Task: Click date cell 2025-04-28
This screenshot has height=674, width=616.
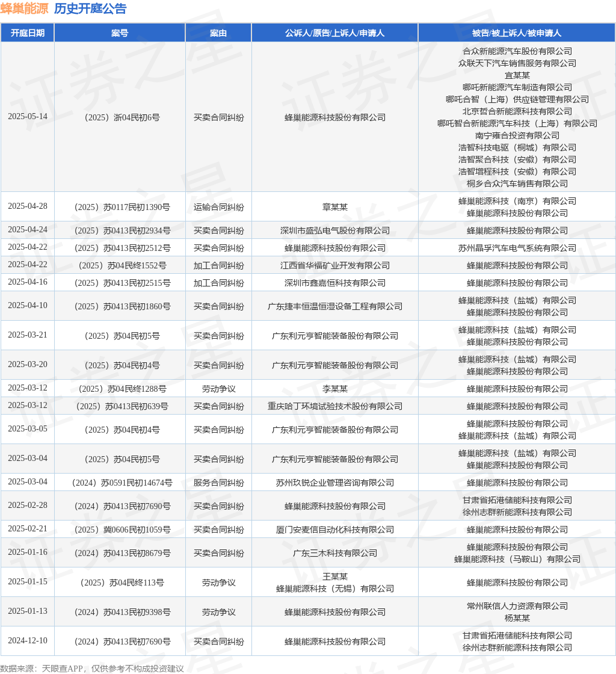Action: pyautogui.click(x=28, y=206)
